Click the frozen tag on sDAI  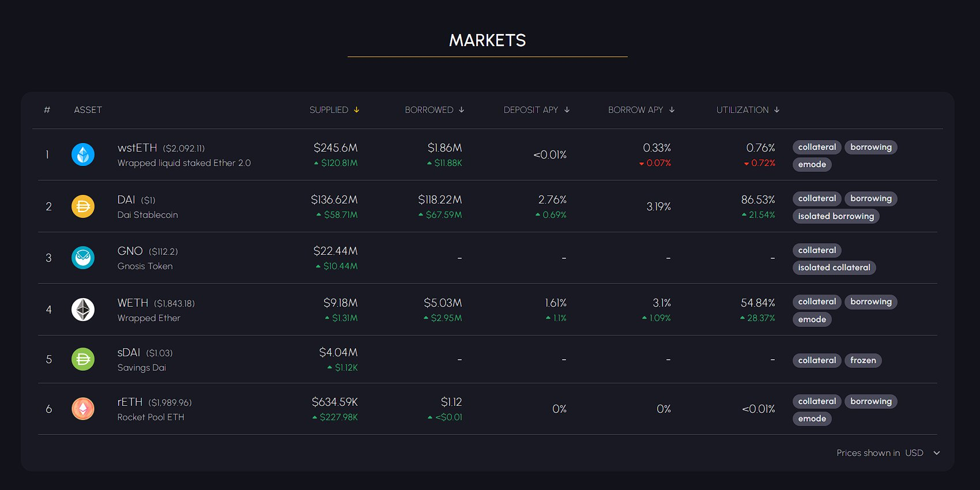coord(862,360)
